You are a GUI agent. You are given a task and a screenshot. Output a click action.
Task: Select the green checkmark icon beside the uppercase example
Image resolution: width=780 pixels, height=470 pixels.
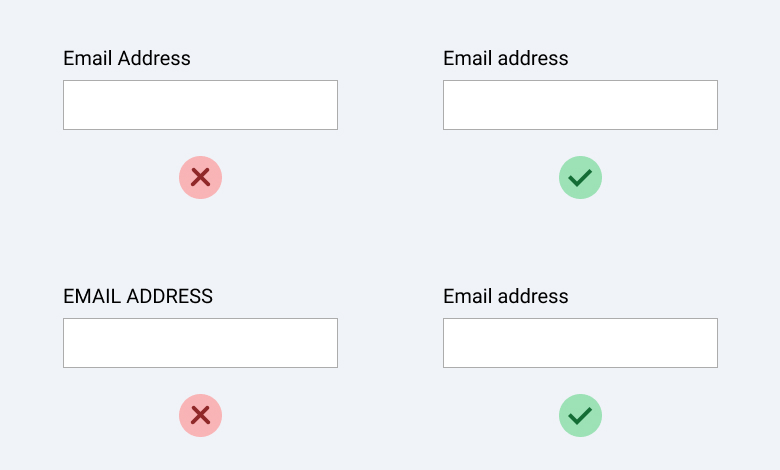(581, 415)
